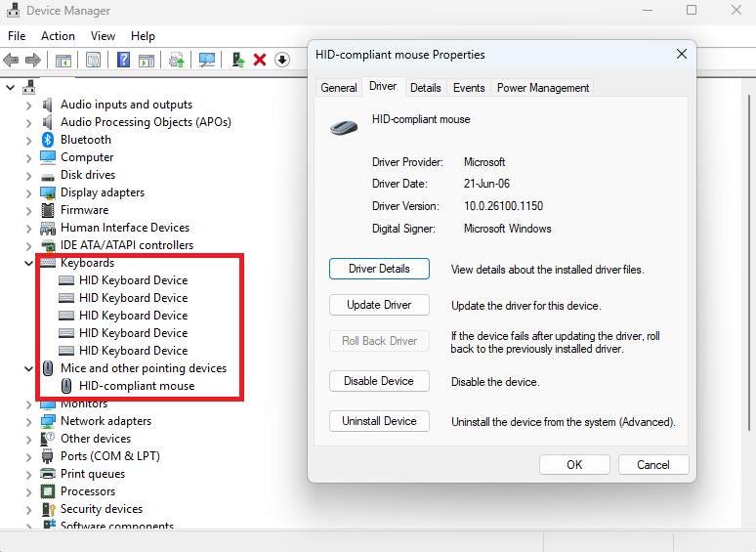Image resolution: width=756 pixels, height=552 pixels.
Task: Click the Device Manager title bar icon
Action: 14,10
